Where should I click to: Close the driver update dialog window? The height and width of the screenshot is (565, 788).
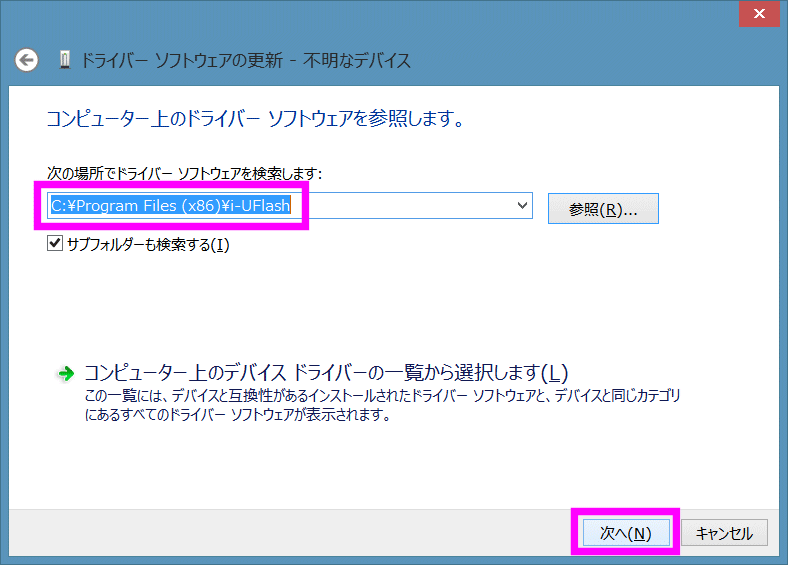point(761,16)
